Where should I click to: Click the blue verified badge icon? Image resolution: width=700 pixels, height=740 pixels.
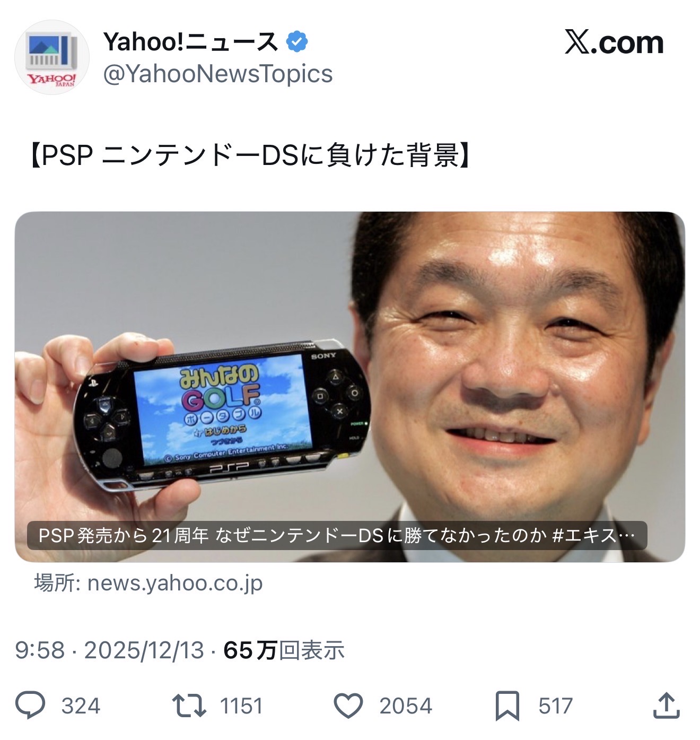[x=297, y=42]
